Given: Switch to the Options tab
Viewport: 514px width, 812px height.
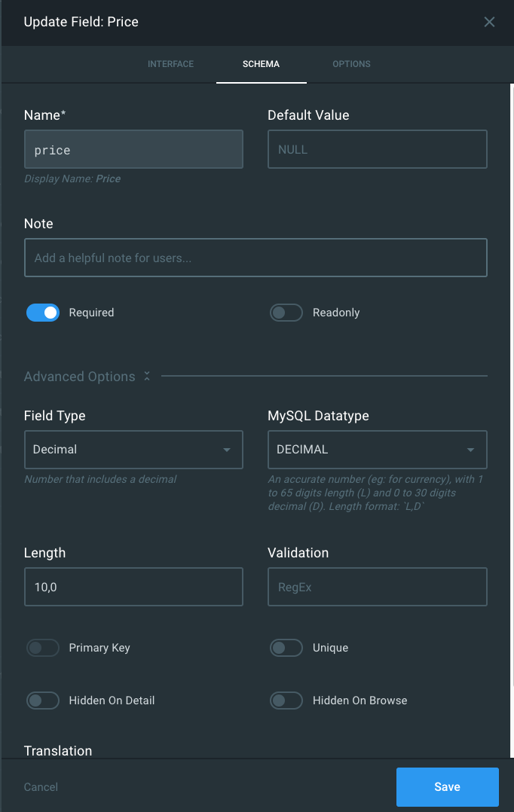Looking at the screenshot, I should pyautogui.click(x=351, y=64).
